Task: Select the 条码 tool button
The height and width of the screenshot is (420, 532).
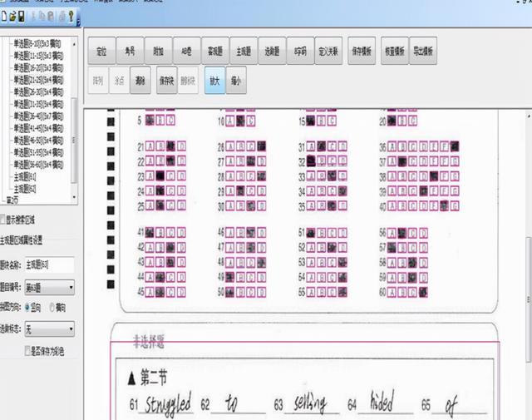Action: 300,51
